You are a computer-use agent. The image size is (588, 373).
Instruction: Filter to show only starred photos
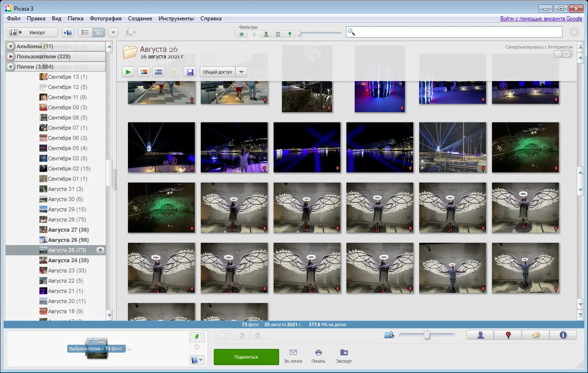point(242,34)
